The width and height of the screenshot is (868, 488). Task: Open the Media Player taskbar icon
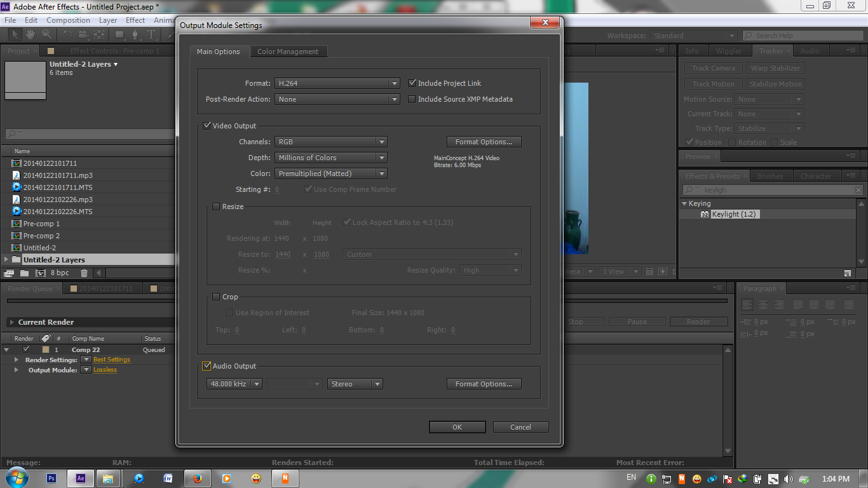coord(226,478)
